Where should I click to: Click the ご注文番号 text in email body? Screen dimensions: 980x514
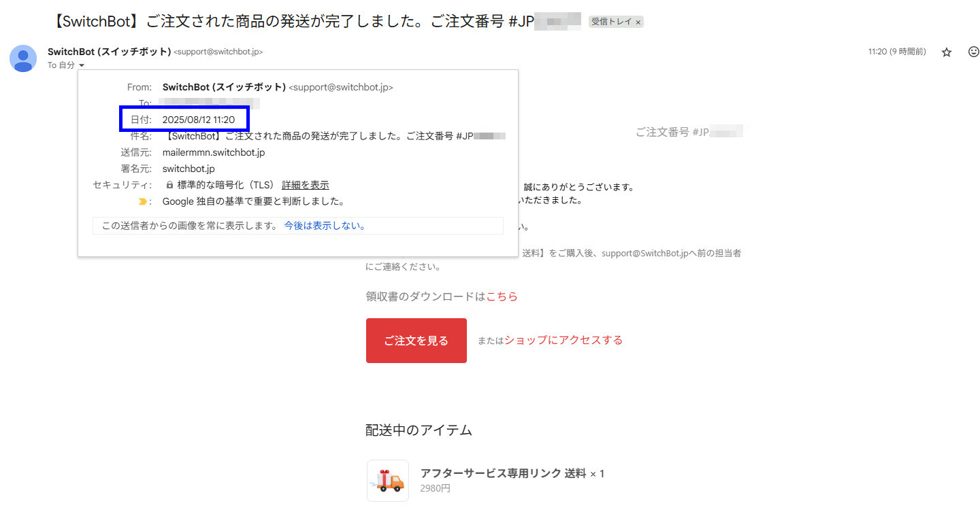tap(689, 131)
